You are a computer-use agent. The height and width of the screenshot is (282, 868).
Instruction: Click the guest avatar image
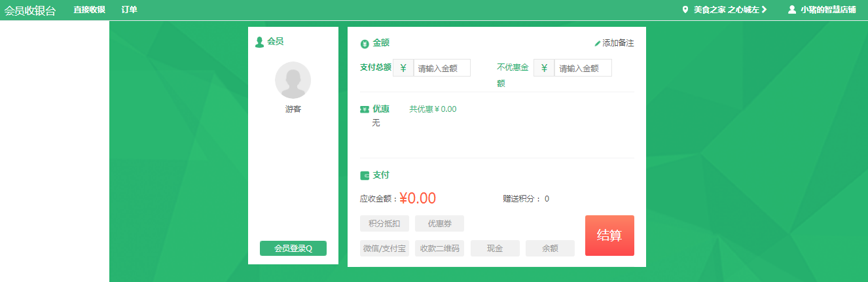pos(293,80)
